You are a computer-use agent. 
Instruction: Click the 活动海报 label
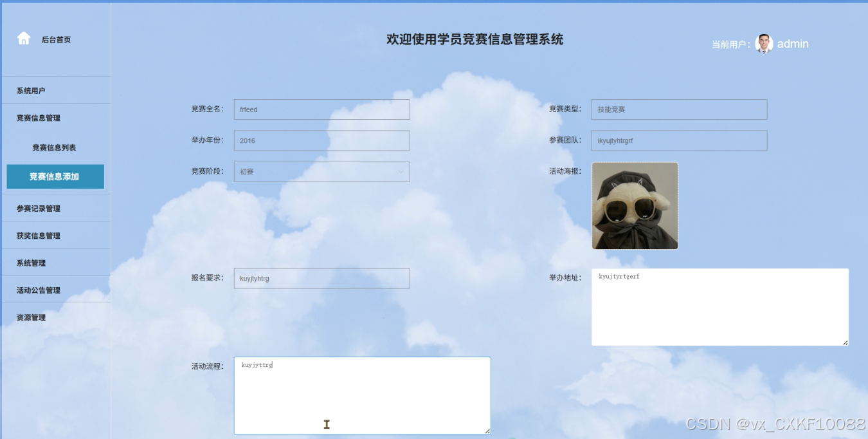coord(565,171)
